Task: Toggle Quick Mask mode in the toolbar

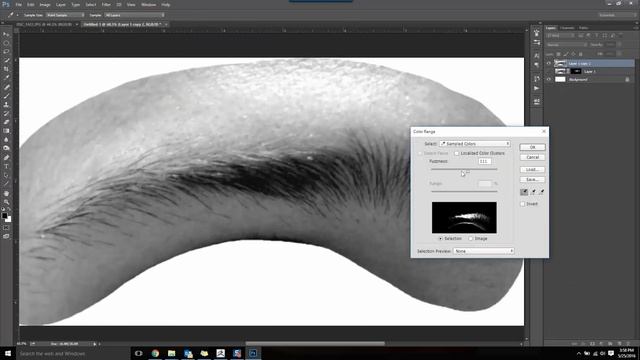Action: click(x=6, y=228)
